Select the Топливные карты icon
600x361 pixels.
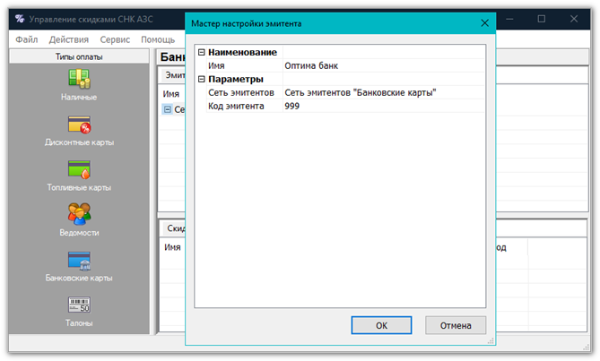coord(79,170)
